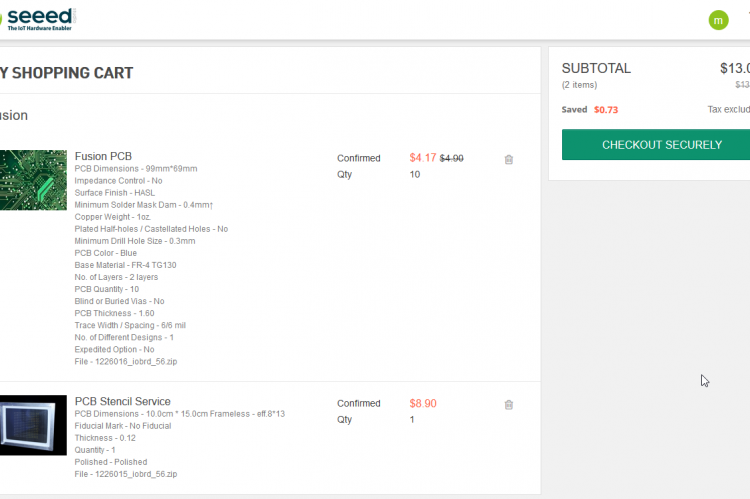The width and height of the screenshot is (750, 499).
Task: Select file name 1226016_iobrd_56.zip
Action: click(136, 362)
